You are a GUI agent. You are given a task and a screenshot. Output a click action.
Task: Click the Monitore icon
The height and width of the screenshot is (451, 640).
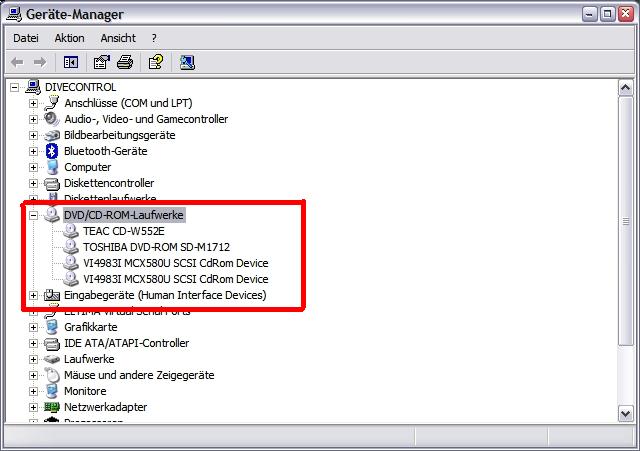(52, 391)
